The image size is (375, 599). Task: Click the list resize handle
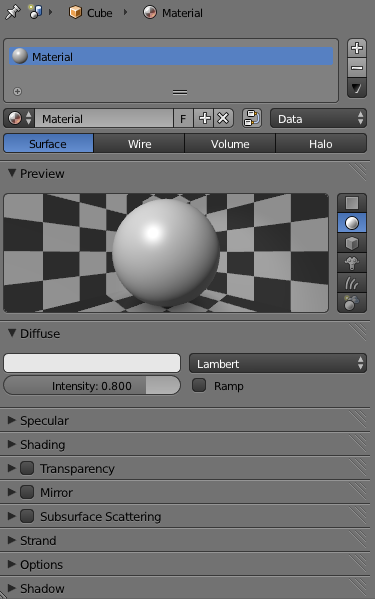[180, 92]
